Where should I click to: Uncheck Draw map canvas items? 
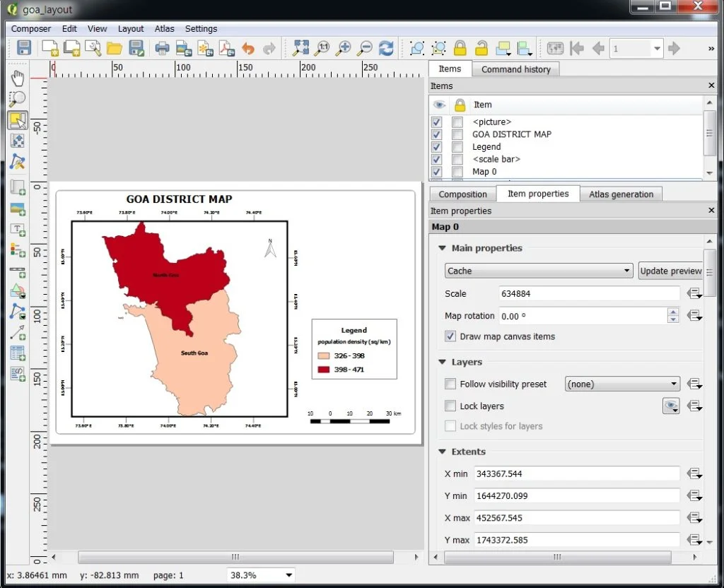point(450,336)
